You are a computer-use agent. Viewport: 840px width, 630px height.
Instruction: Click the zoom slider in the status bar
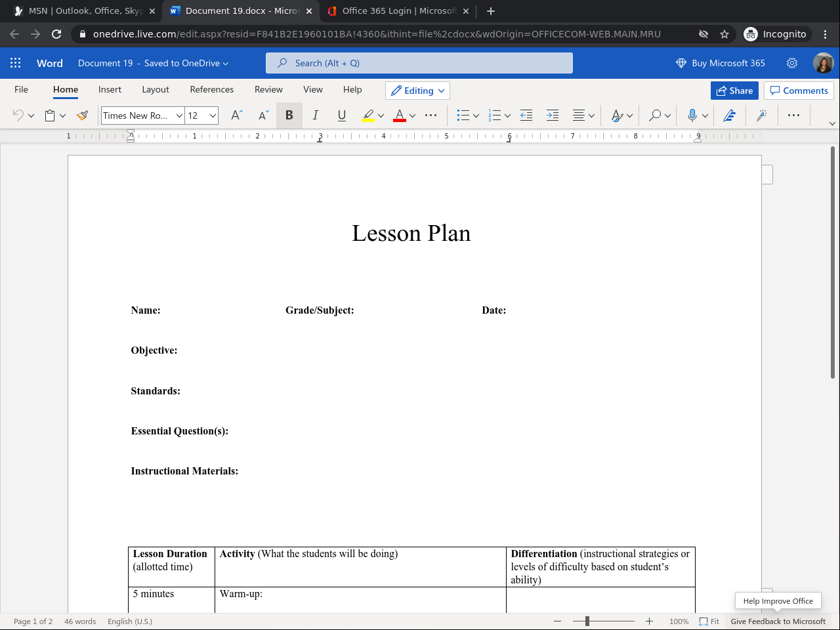point(587,621)
